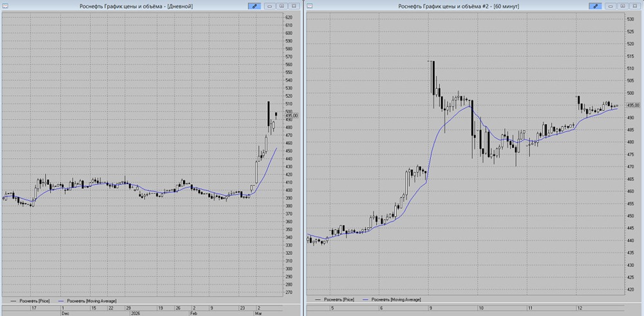Minimize the 60 минут chart window
The width and height of the screenshot is (644, 316).
point(611,6)
